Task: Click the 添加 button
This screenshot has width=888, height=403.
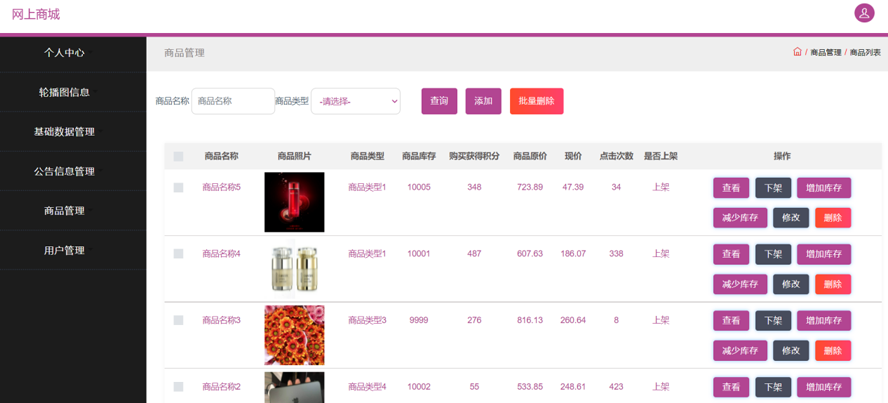Action: tap(483, 101)
